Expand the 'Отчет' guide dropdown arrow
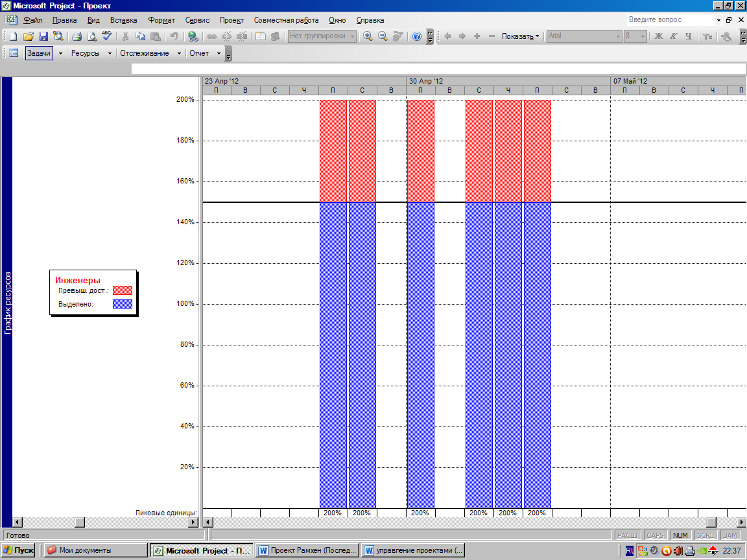 [219, 53]
